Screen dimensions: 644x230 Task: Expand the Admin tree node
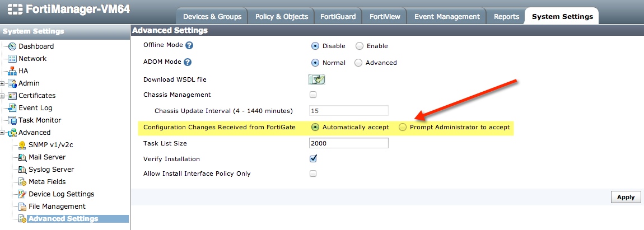tap(3, 84)
